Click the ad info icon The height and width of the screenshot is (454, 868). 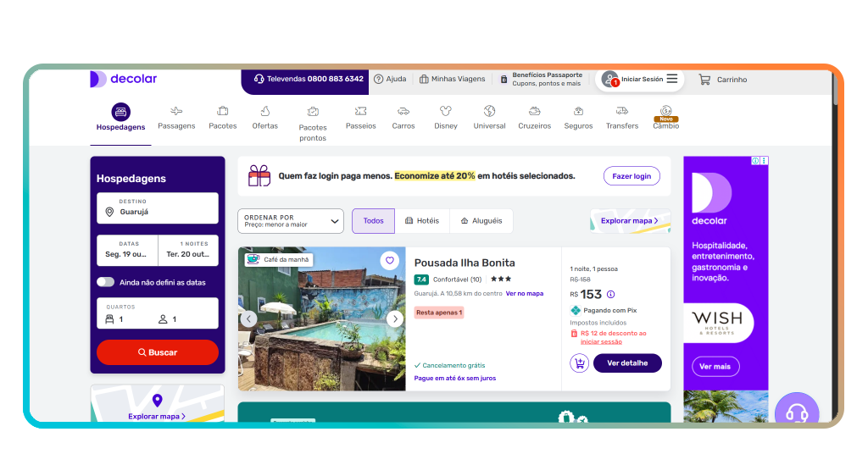click(x=755, y=161)
